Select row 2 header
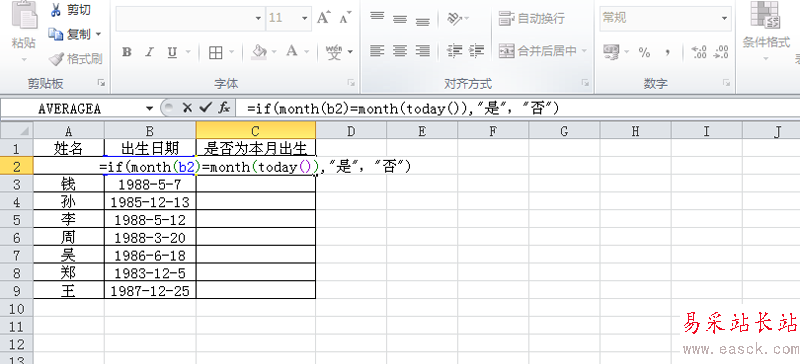Image resolution: width=800 pixels, height=364 pixels. tap(16, 166)
